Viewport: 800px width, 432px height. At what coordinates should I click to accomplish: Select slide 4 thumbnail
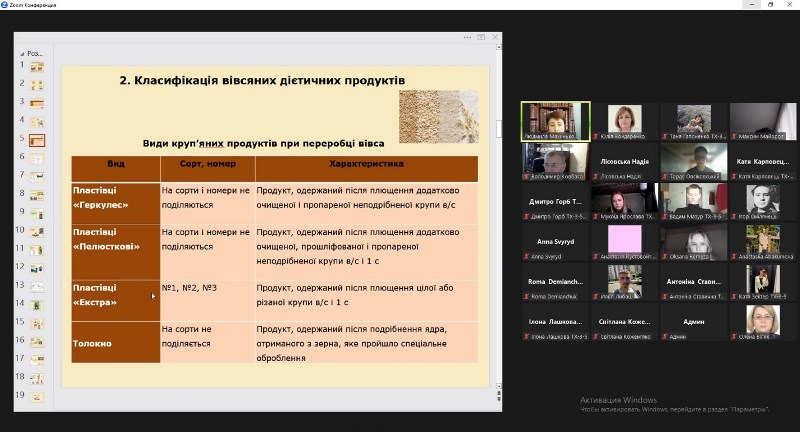click(37, 121)
